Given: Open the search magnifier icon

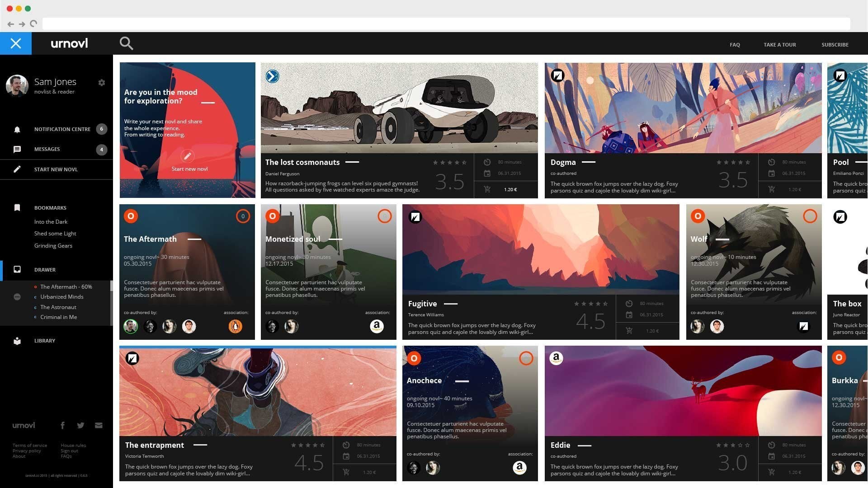Looking at the screenshot, I should (x=126, y=43).
